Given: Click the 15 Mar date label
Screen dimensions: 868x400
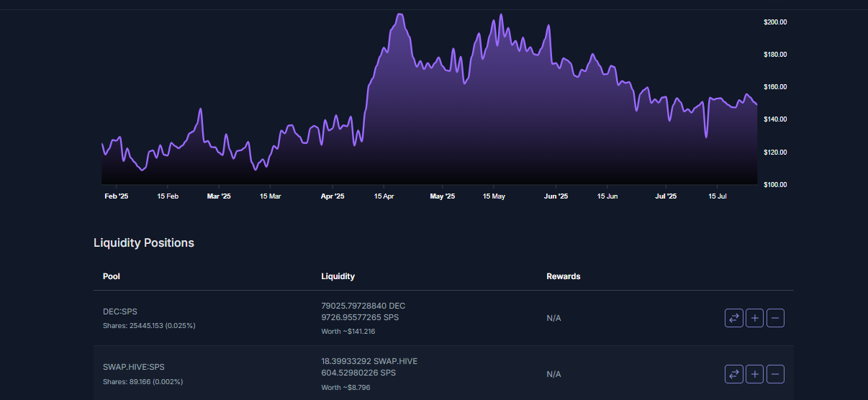Looking at the screenshot, I should 270,196.
